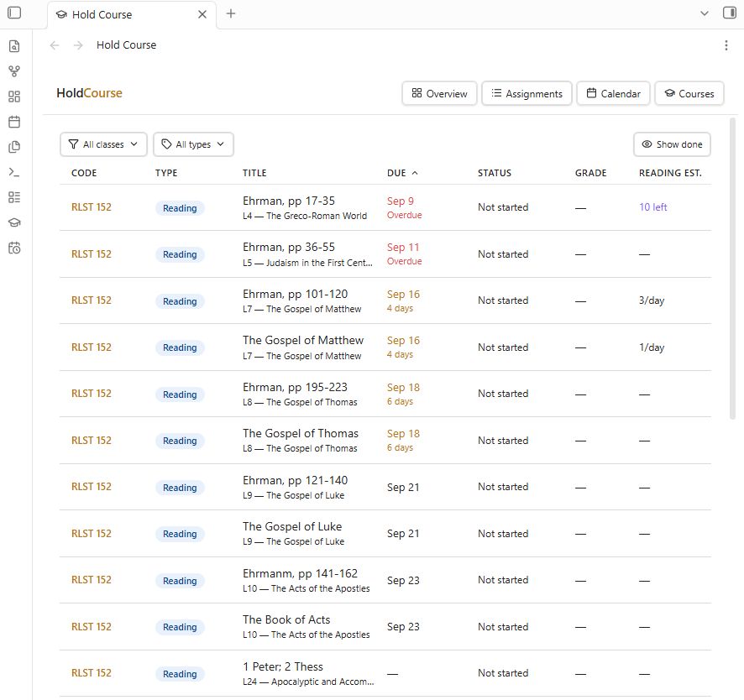The width and height of the screenshot is (744, 700).
Task: Open the calendar icon in left sidebar
Action: (x=14, y=122)
